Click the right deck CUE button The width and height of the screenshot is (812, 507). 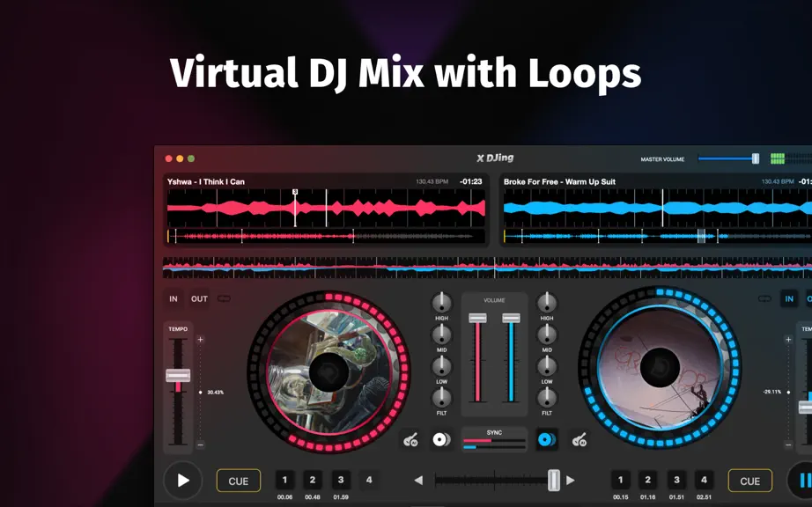(749, 481)
